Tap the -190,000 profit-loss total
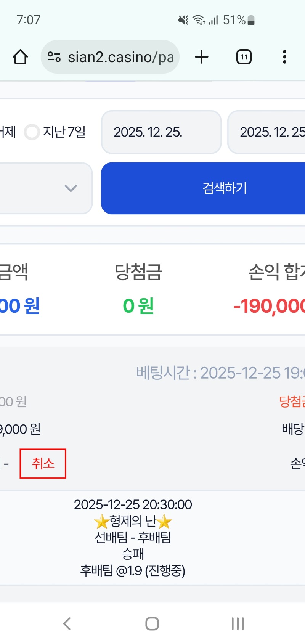305x644 pixels. point(269,306)
